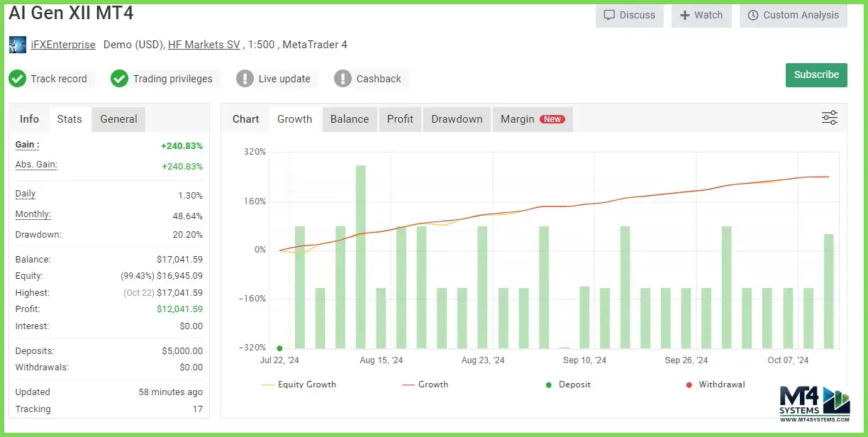Viewport: 868px width, 437px height.
Task: Click the Interest value $0.00
Action: tap(191, 326)
